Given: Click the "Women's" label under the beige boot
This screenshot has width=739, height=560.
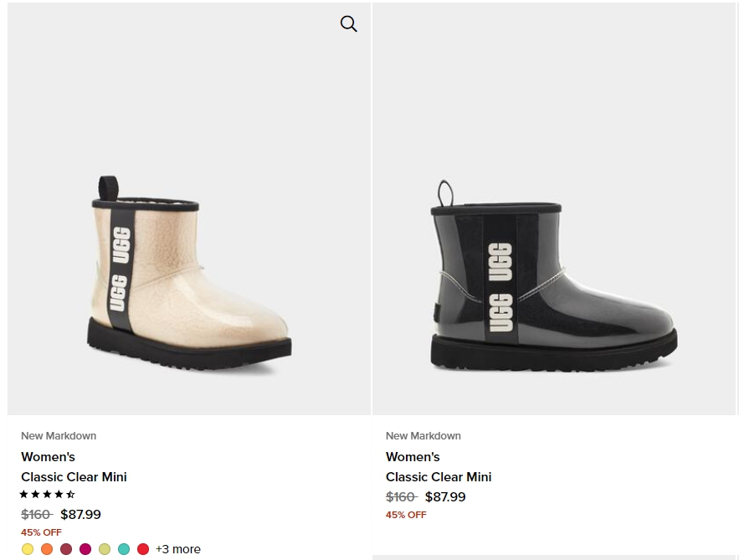Looking at the screenshot, I should click(48, 457).
